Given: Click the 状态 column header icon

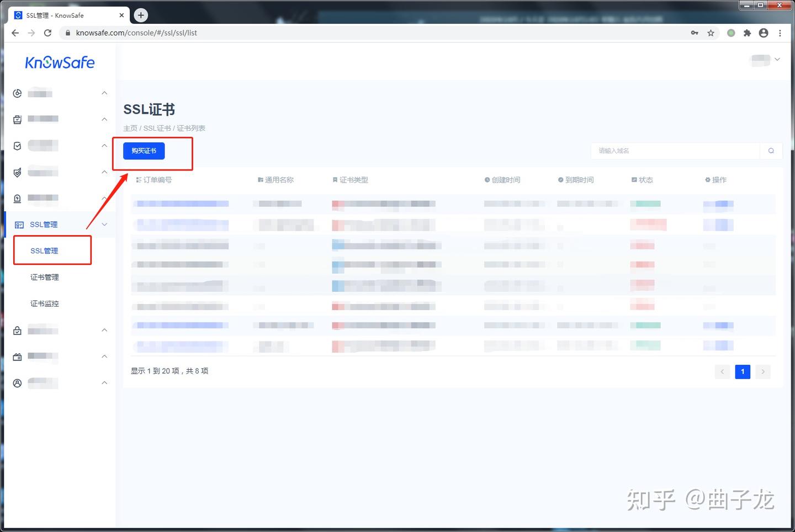Looking at the screenshot, I should (x=634, y=179).
